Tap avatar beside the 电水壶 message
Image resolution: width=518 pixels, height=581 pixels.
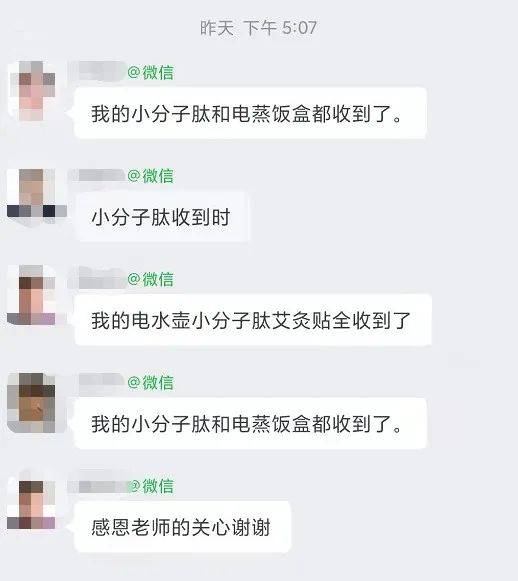[x=31, y=295]
